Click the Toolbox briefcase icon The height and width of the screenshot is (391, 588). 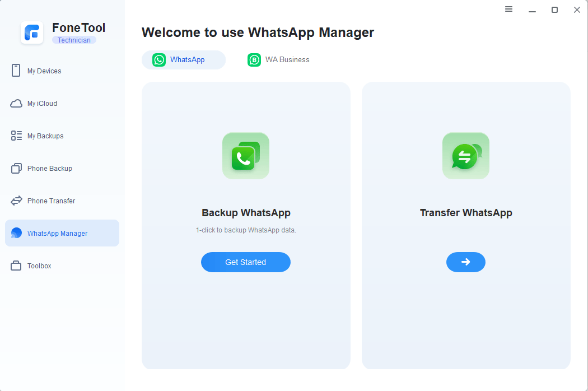coord(16,266)
